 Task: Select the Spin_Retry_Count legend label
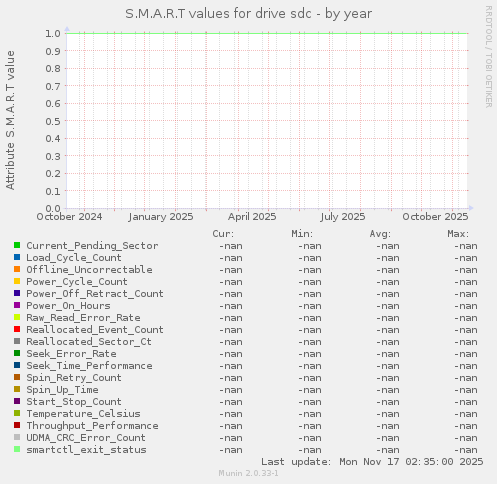tap(74, 378)
